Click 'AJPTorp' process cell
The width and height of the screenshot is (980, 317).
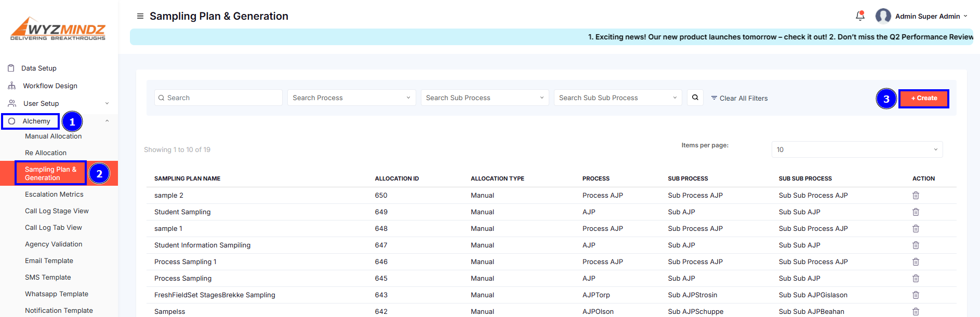[596, 295]
